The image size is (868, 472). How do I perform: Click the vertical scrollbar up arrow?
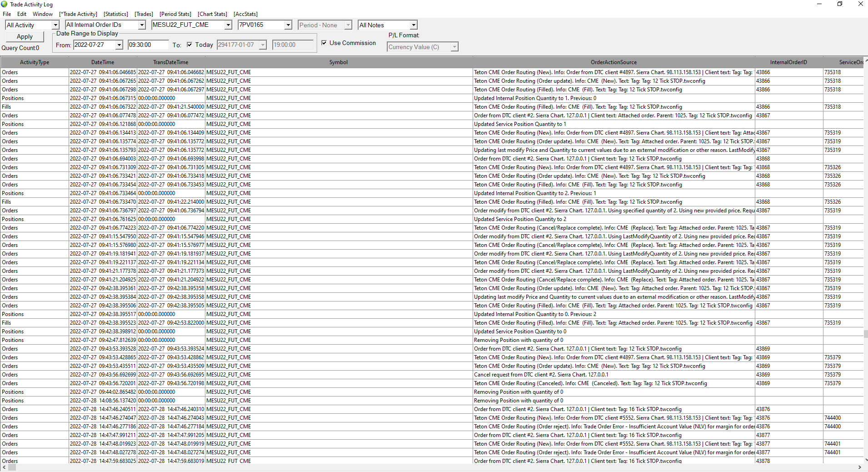866,61
